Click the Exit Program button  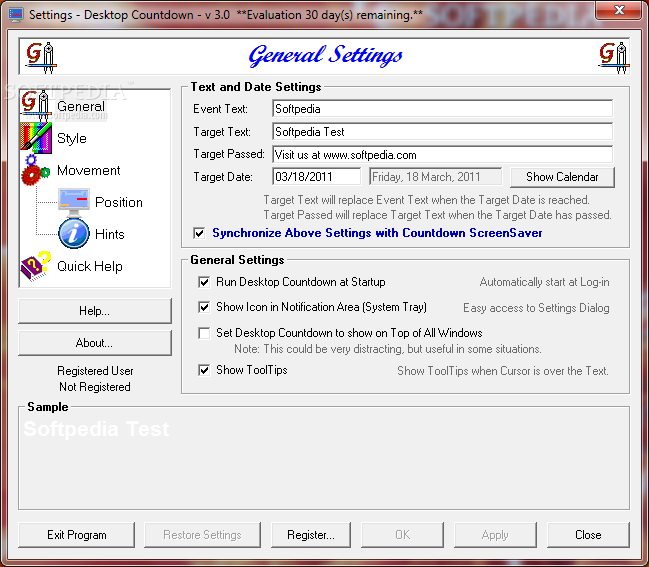[x=77, y=535]
